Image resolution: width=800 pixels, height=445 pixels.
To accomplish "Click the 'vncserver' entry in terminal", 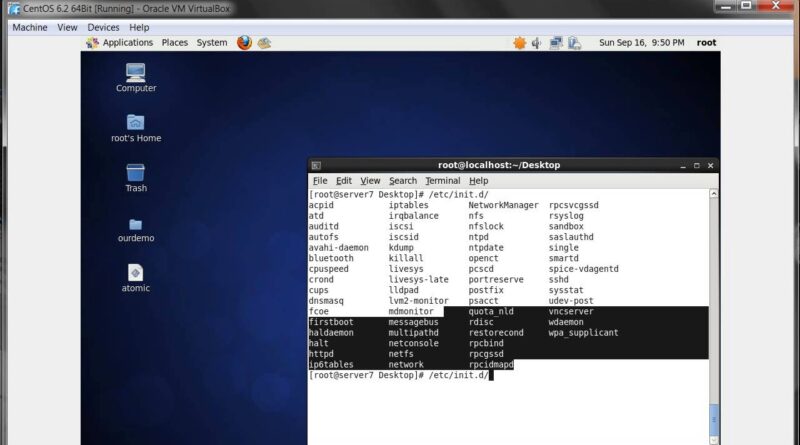I will click(571, 311).
